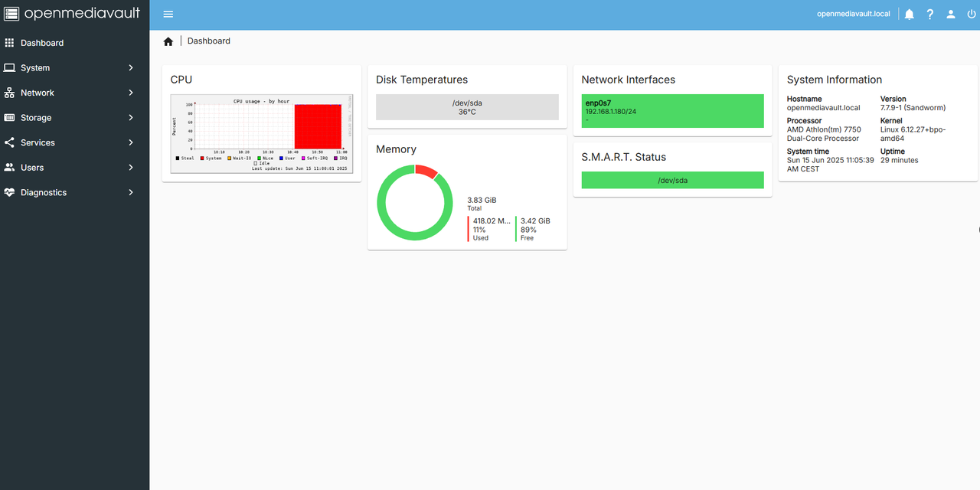Click the memory usage donut chart

click(415, 203)
